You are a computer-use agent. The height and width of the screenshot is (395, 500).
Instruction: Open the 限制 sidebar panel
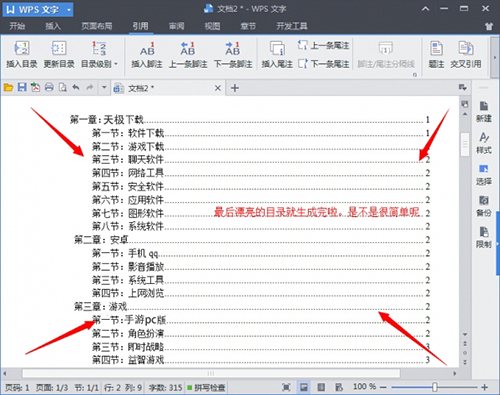(484, 238)
